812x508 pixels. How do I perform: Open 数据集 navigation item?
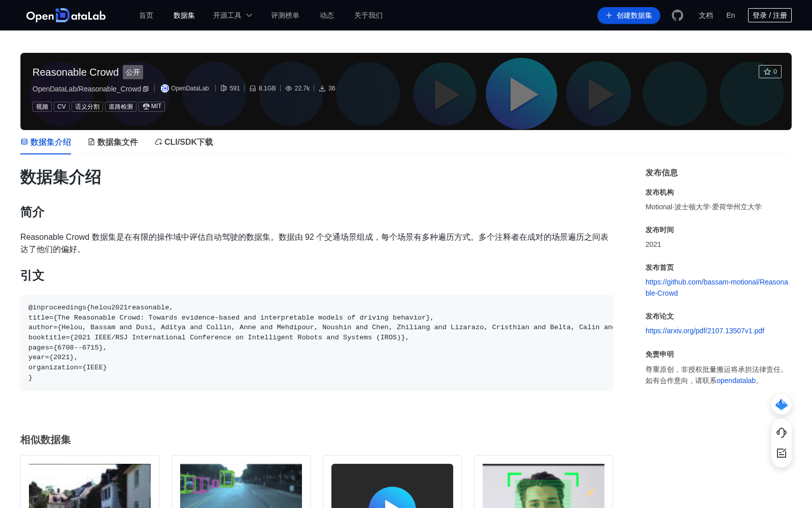tap(184, 15)
